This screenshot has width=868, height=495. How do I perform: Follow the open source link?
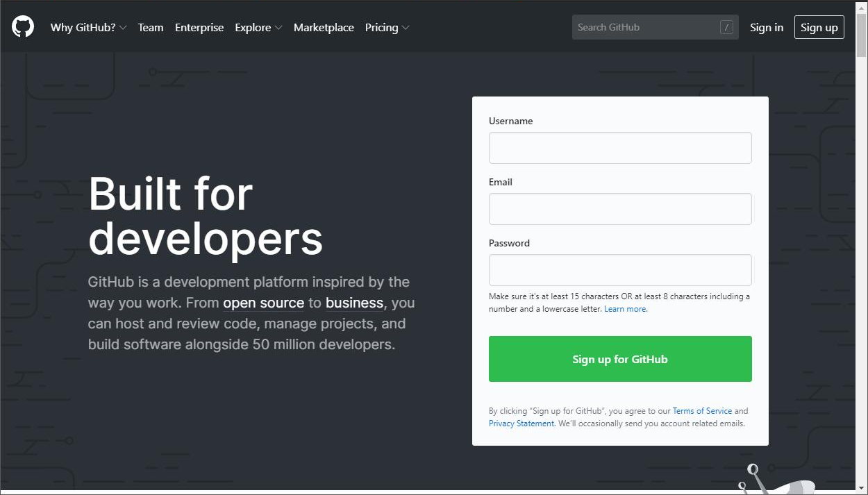(264, 303)
